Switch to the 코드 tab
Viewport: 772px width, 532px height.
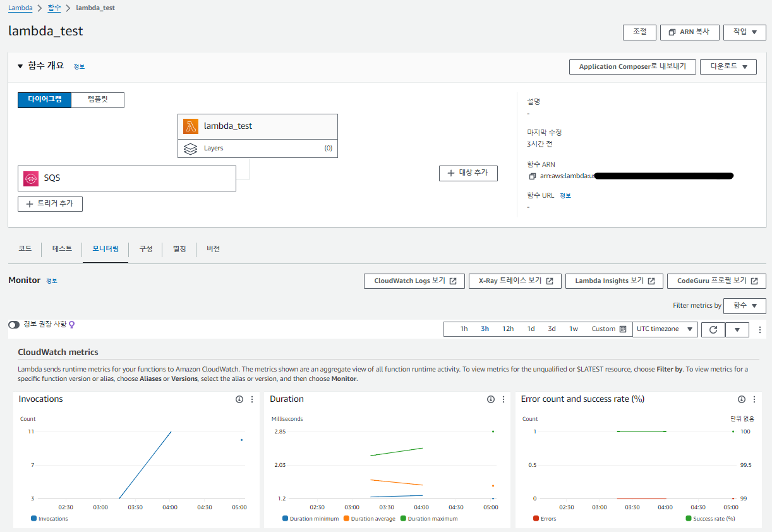click(25, 249)
